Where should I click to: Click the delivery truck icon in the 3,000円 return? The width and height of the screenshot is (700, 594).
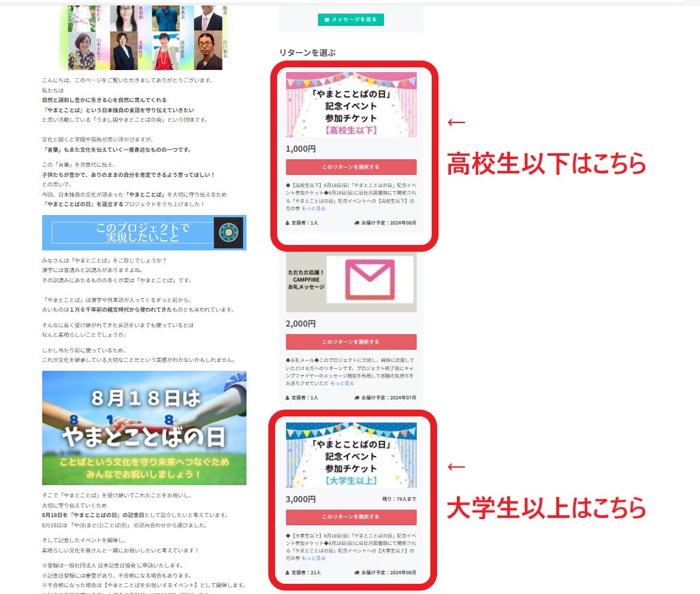(x=357, y=573)
